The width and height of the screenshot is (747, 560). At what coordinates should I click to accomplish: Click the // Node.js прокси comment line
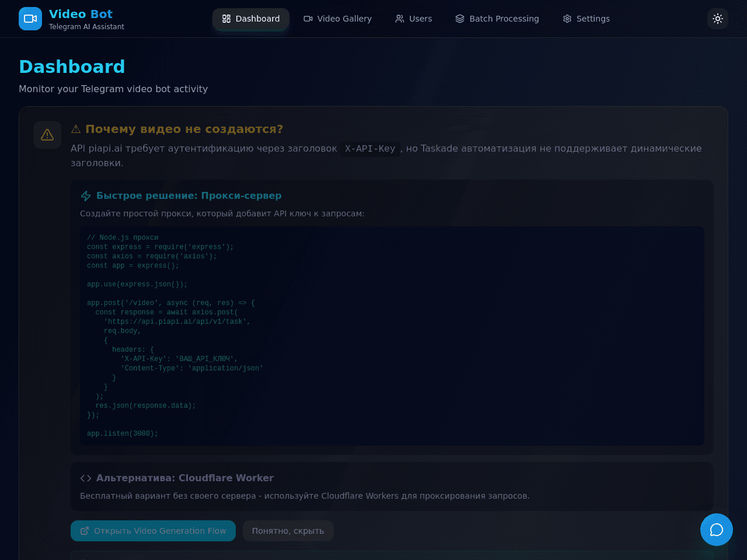pyautogui.click(x=123, y=238)
